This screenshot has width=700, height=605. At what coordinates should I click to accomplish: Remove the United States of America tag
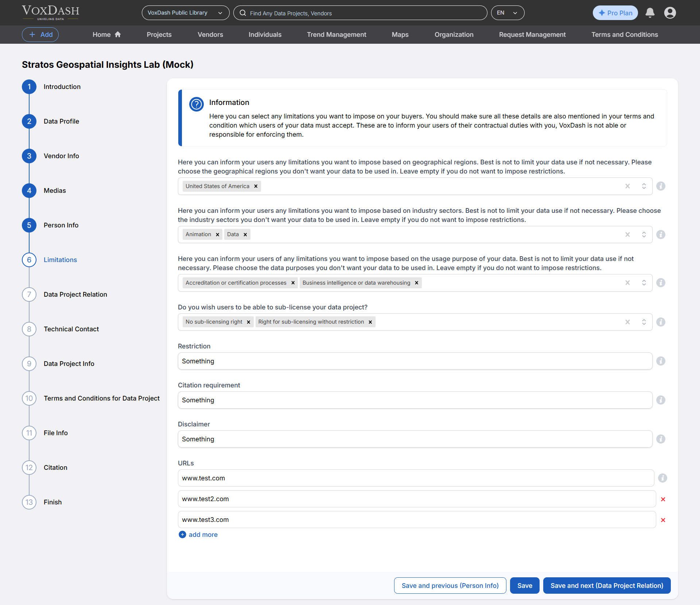point(256,186)
